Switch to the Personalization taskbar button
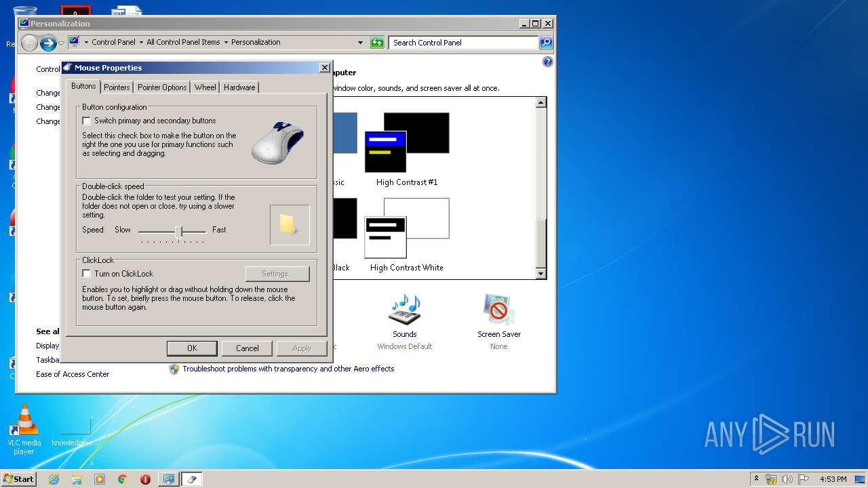Image resolution: width=868 pixels, height=488 pixels. pyautogui.click(x=169, y=479)
